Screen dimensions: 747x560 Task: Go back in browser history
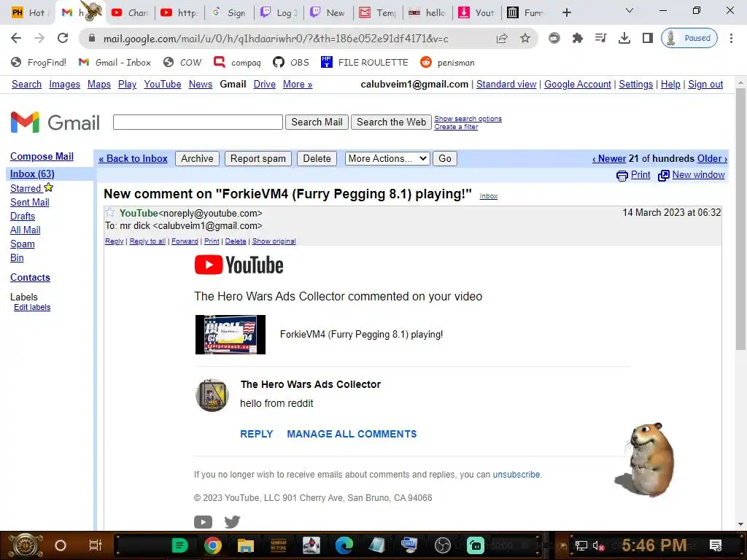coord(16,38)
